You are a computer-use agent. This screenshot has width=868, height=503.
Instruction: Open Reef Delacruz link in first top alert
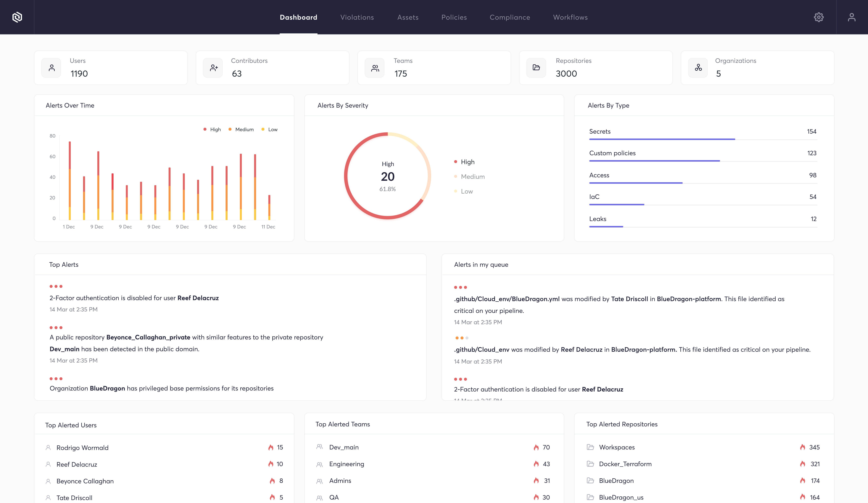198,298
